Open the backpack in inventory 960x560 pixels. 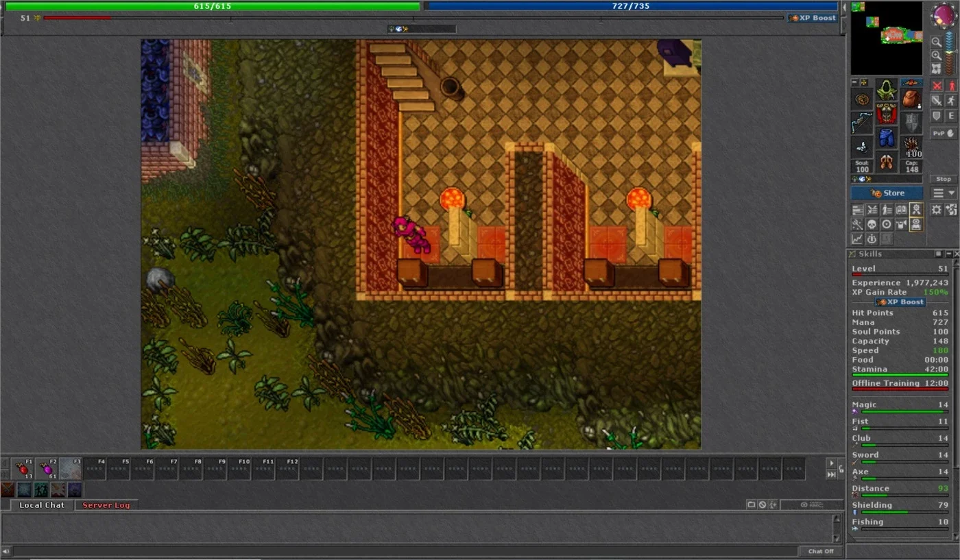911,99
